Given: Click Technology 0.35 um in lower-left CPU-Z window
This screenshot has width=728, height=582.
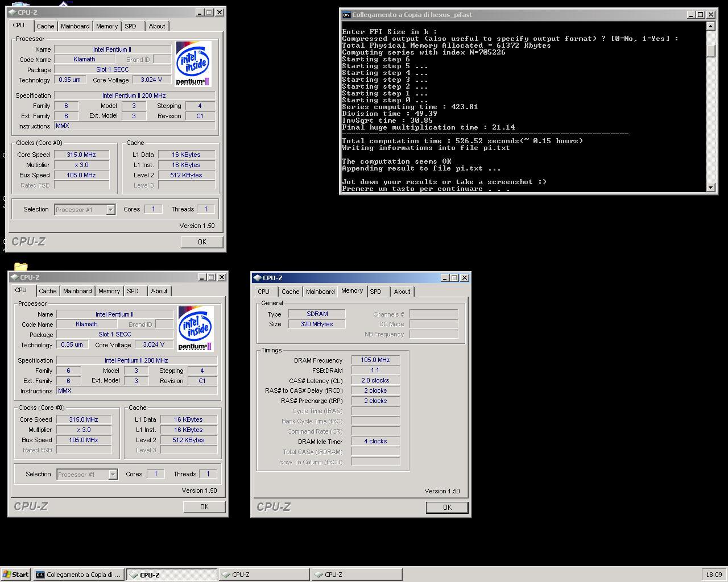Looking at the screenshot, I should point(72,344).
